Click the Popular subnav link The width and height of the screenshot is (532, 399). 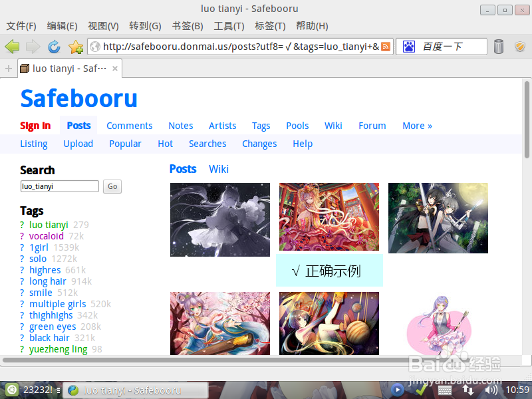(125, 144)
